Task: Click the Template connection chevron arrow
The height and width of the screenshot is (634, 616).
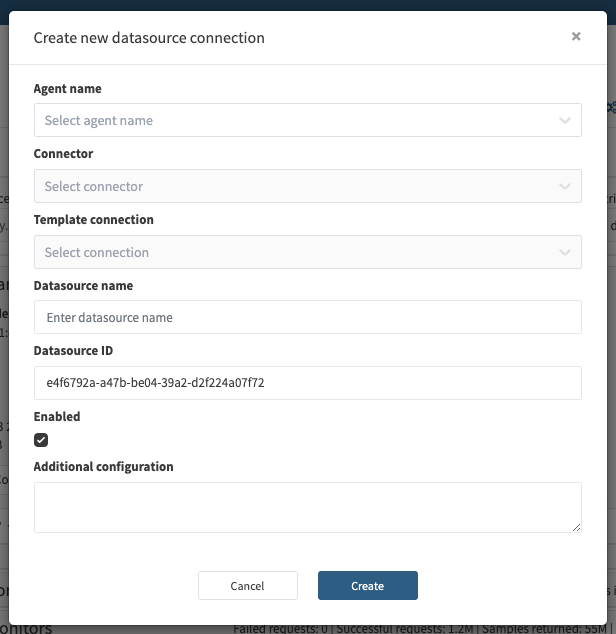Action: tap(565, 253)
